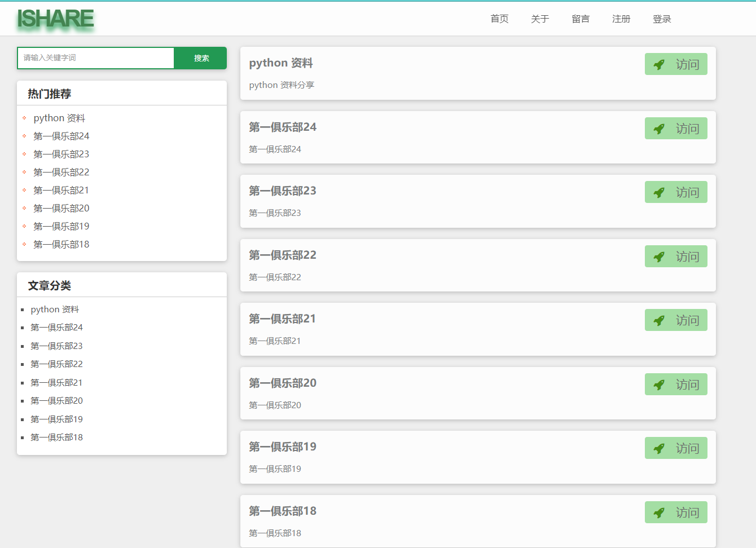
Task: Open the 留言 navigation item
Action: [581, 19]
